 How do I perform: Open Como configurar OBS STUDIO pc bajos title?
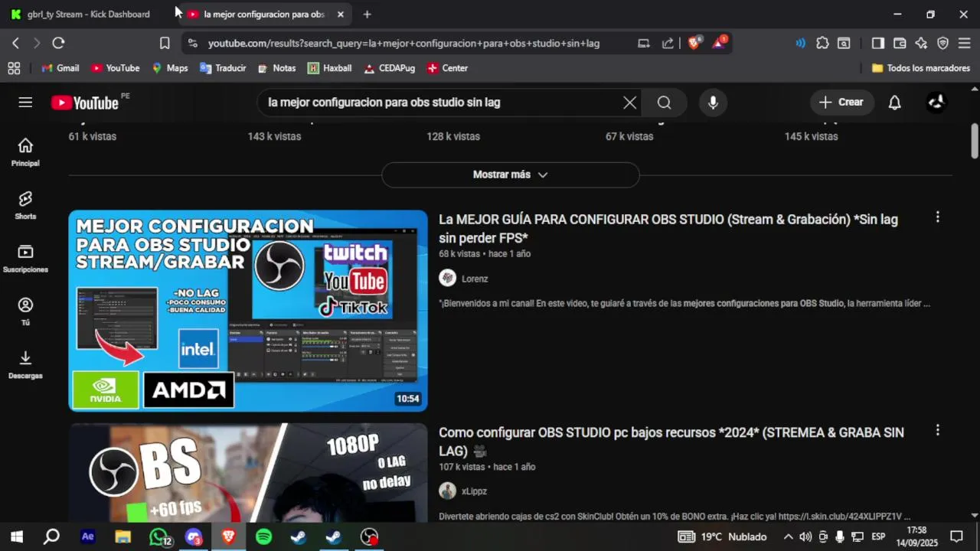tap(671, 442)
